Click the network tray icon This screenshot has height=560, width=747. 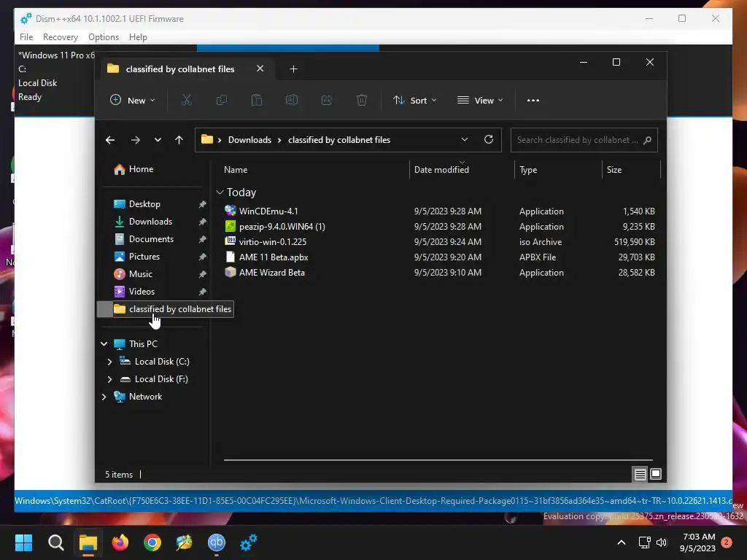pos(645,542)
